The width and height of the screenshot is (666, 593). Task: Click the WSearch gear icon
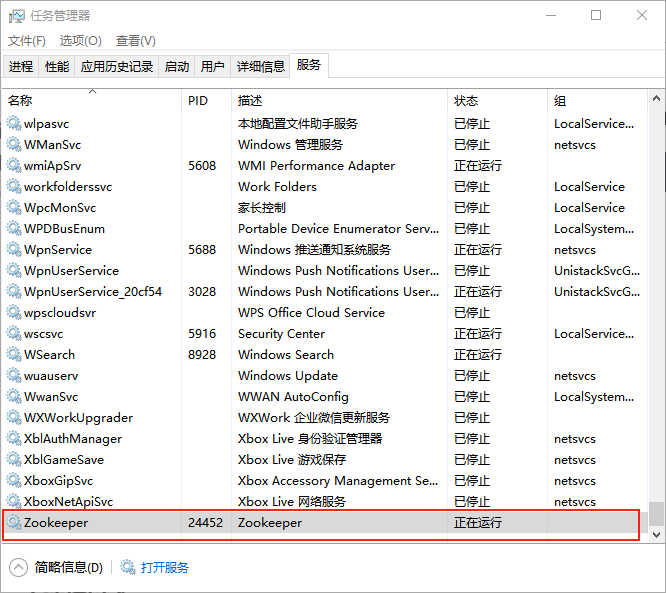[14, 354]
